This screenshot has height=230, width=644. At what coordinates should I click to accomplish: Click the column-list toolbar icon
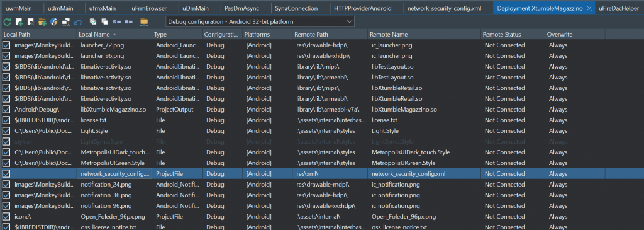(x=128, y=22)
